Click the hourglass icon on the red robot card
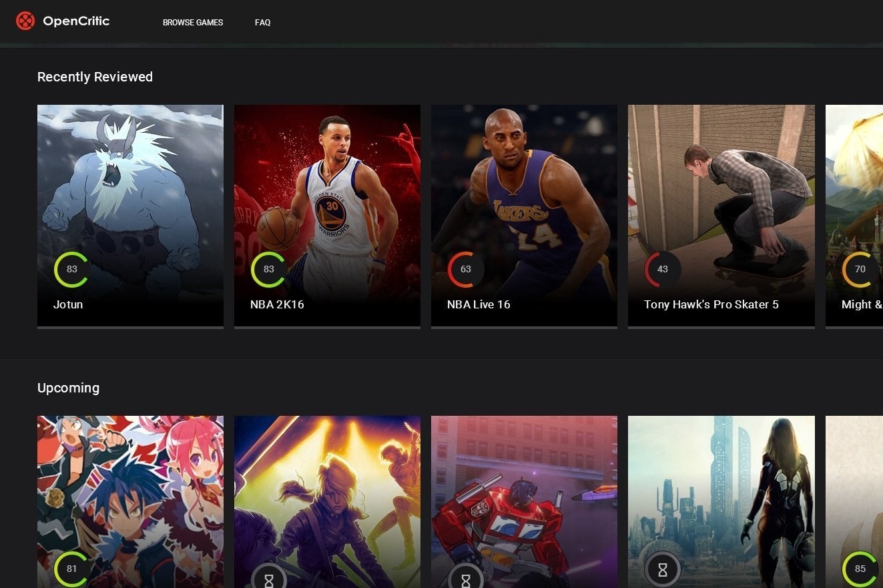The height and width of the screenshot is (588, 883). (x=465, y=575)
